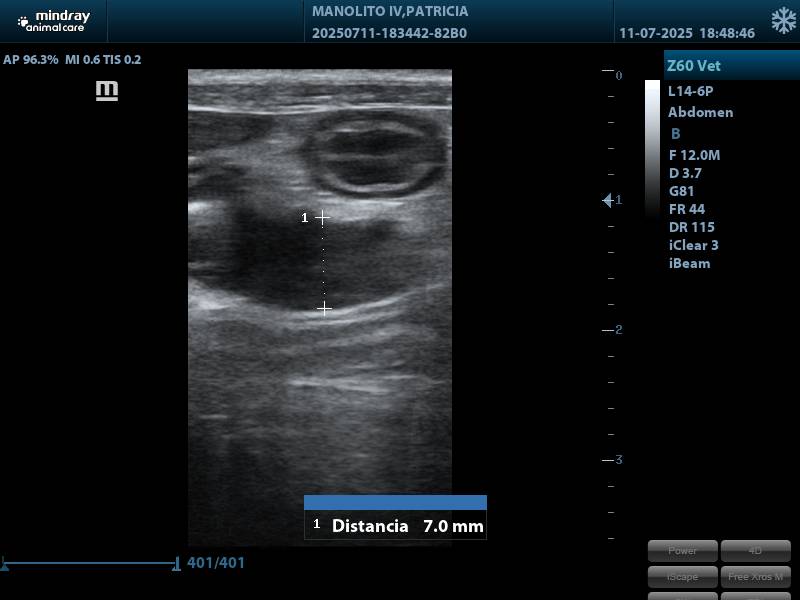This screenshot has height=600, width=800.
Task: Click the F 12.0M frequency parameter
Action: tap(694, 155)
